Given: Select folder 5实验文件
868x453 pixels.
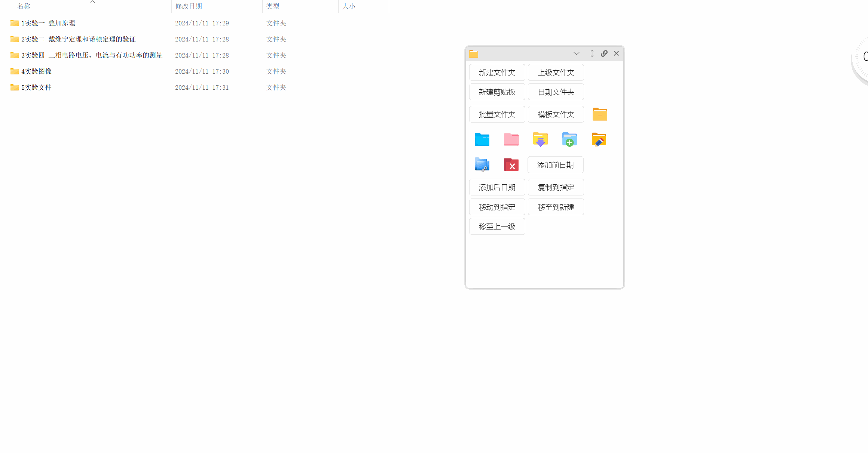Looking at the screenshot, I should [x=36, y=87].
